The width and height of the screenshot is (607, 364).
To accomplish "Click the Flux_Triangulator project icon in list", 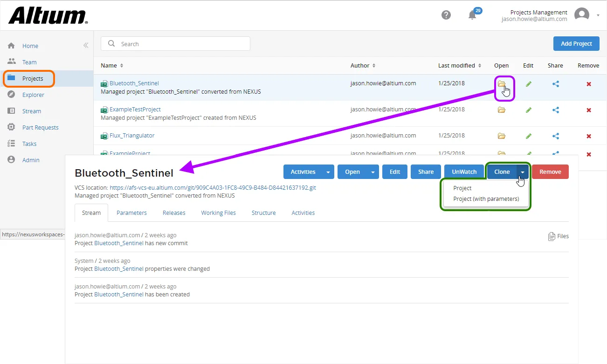I will pos(104,136).
